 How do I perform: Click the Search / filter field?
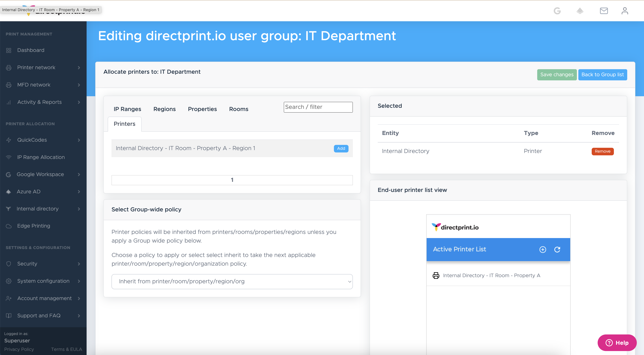318,107
